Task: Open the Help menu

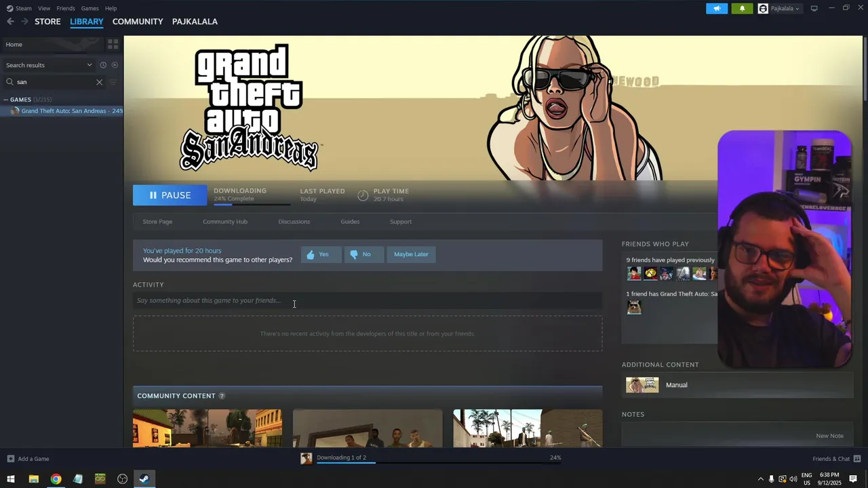Action: (x=111, y=8)
